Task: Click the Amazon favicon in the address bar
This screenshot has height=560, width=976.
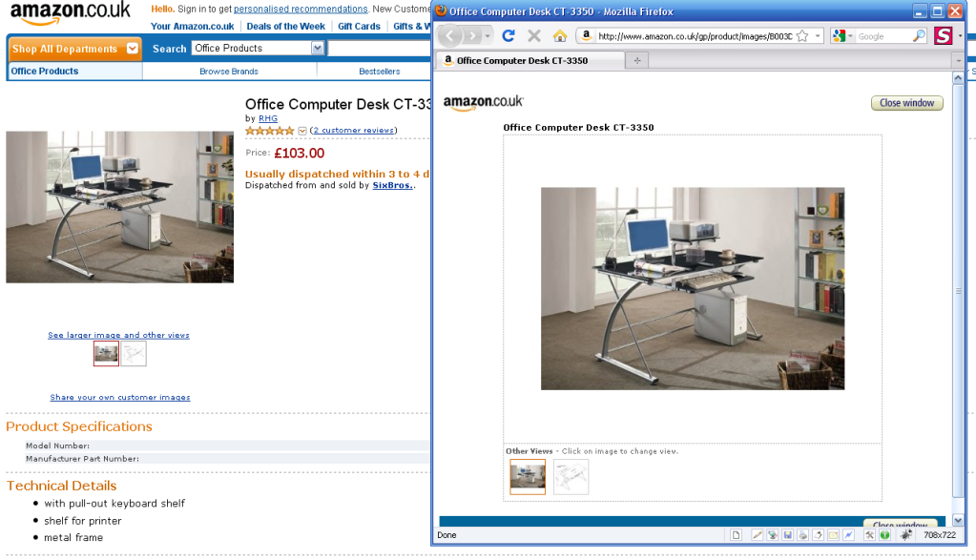Action: 586,36
